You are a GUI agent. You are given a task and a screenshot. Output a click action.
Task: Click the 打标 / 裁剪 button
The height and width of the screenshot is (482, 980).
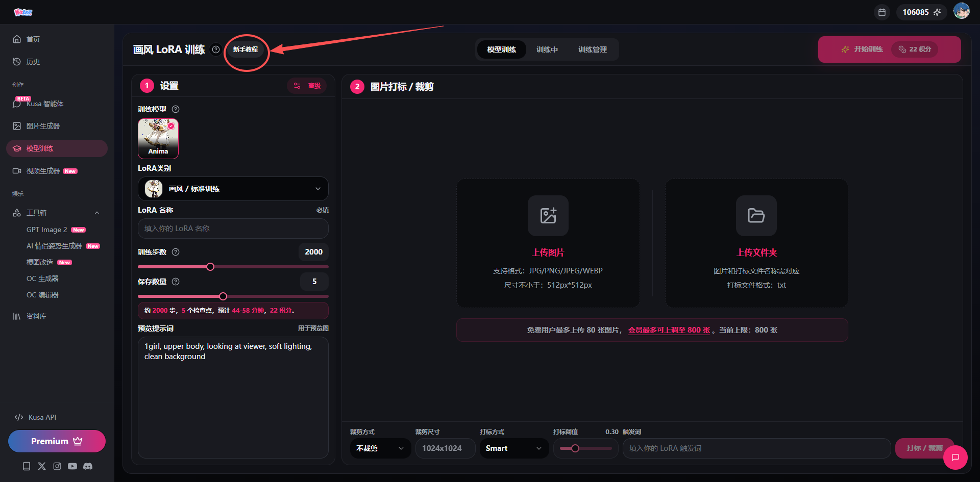(924, 448)
